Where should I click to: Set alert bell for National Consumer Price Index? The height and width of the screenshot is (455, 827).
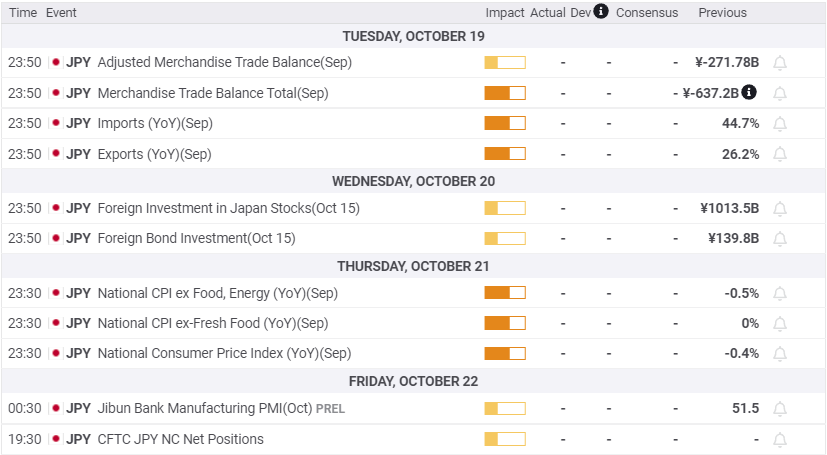(x=780, y=354)
